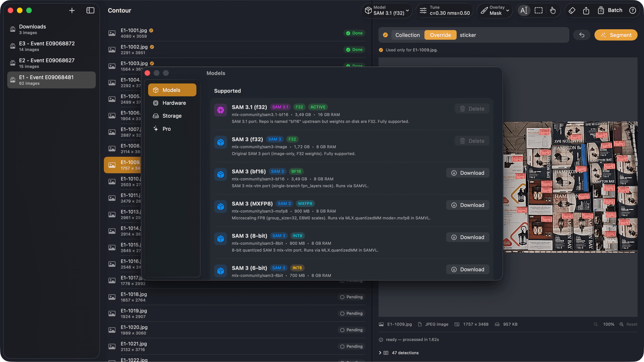Image resolution: width=644 pixels, height=362 pixels.
Task: Delete the SAM 3.1 (f32) model
Action: [472, 109]
